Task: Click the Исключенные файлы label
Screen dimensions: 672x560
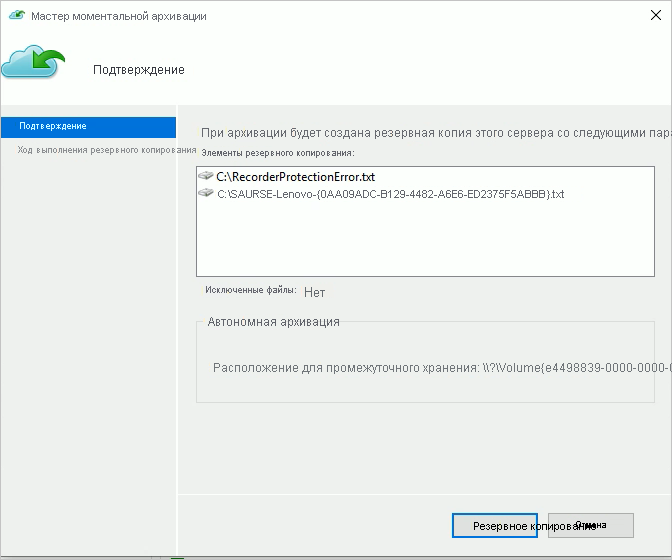Action: click(251, 290)
